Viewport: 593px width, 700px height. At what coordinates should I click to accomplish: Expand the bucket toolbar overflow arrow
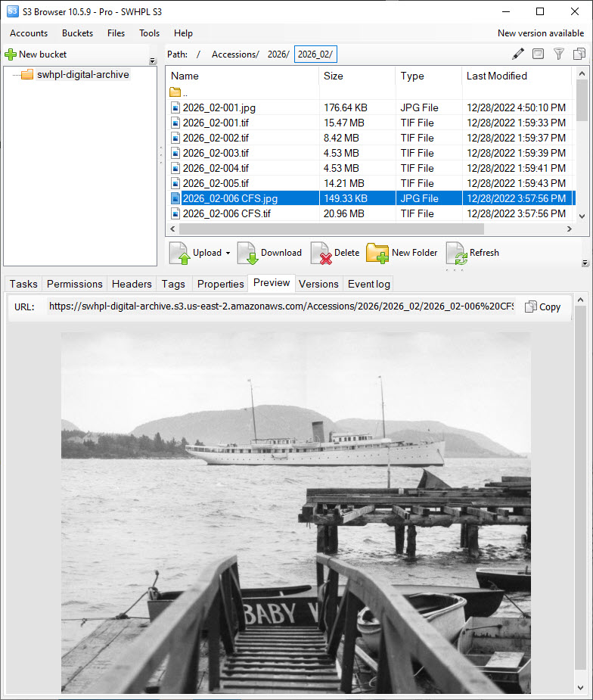coord(153,61)
